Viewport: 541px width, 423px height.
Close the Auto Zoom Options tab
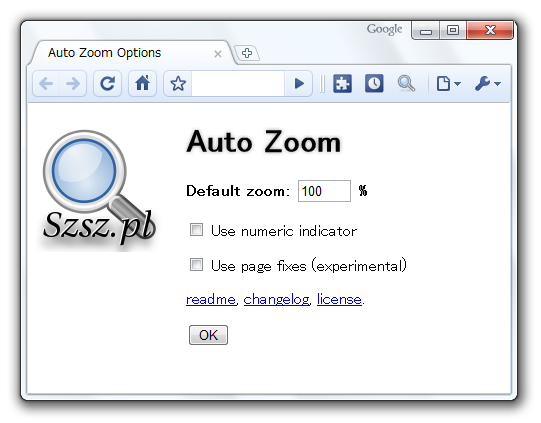click(x=218, y=54)
